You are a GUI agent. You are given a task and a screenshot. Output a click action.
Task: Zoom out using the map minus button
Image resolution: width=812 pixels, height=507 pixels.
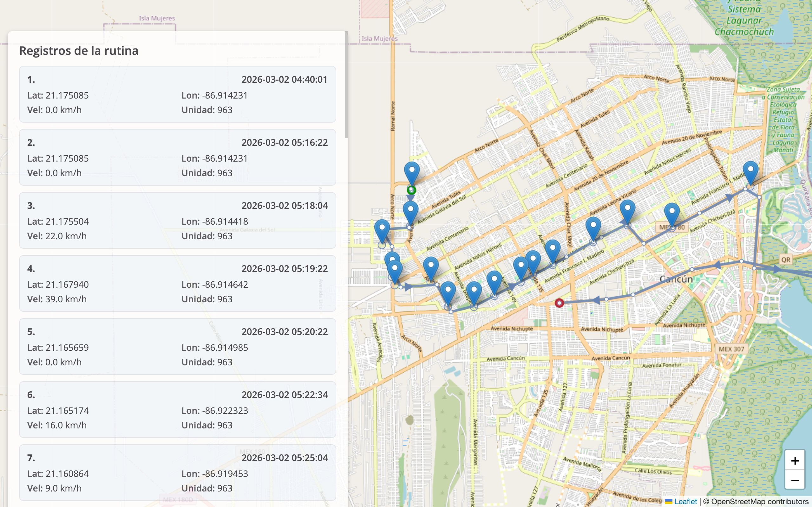pyautogui.click(x=795, y=480)
